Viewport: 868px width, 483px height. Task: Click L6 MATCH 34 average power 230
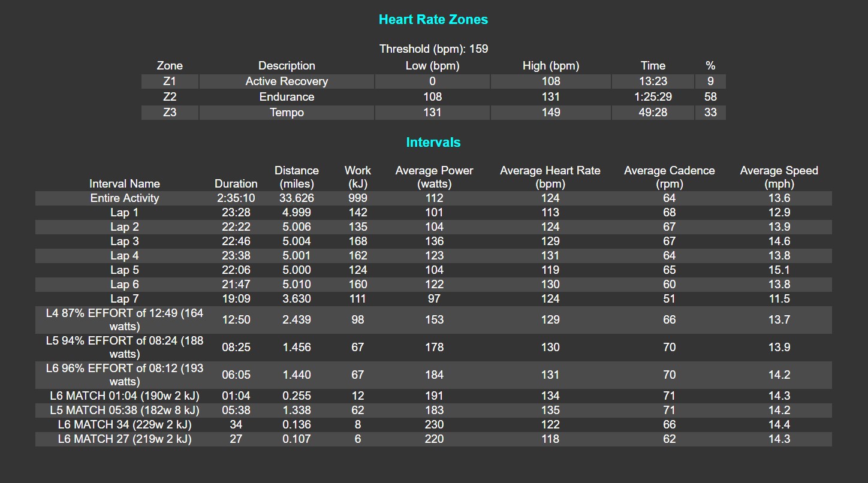[x=434, y=425]
